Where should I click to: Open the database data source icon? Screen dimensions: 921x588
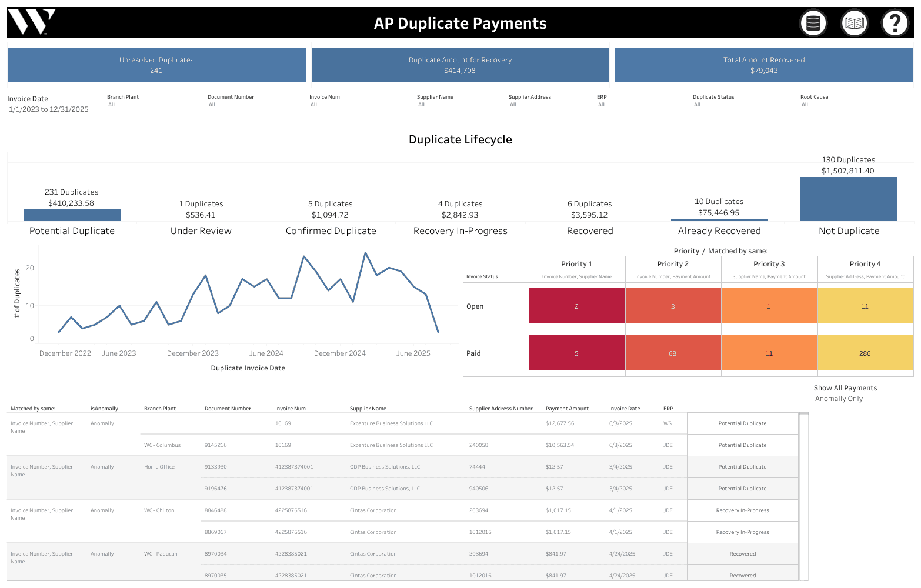[813, 22]
